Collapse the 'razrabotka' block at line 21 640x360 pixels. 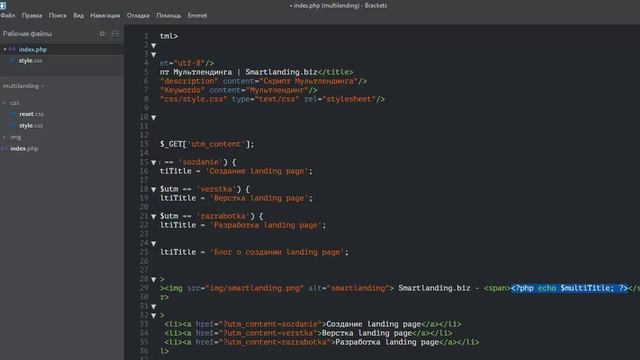[x=153, y=216]
